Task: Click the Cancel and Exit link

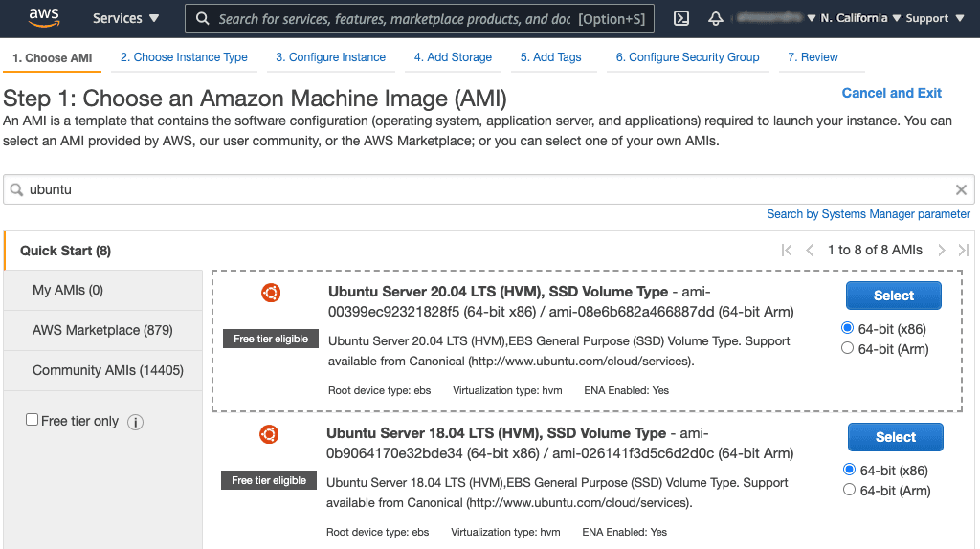Action: pos(891,93)
